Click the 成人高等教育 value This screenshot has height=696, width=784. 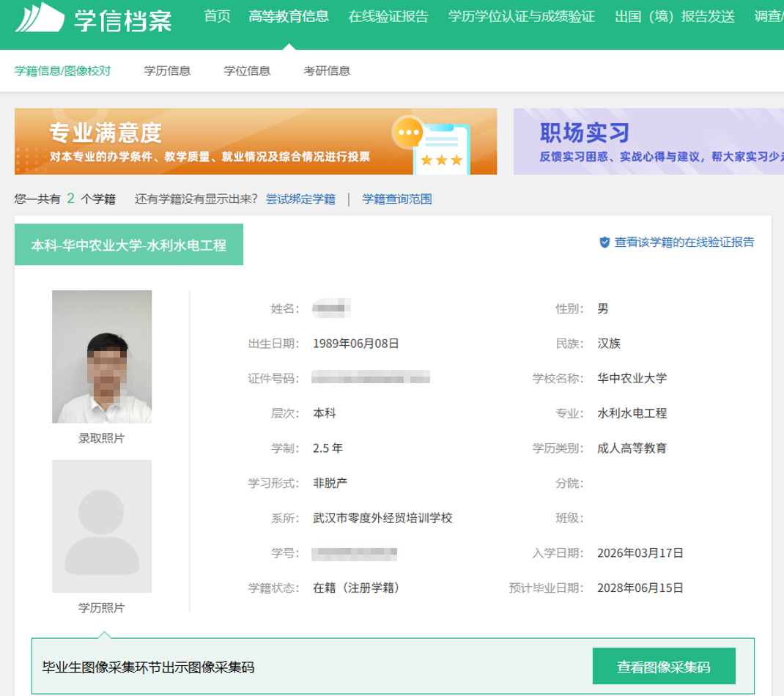(x=632, y=448)
